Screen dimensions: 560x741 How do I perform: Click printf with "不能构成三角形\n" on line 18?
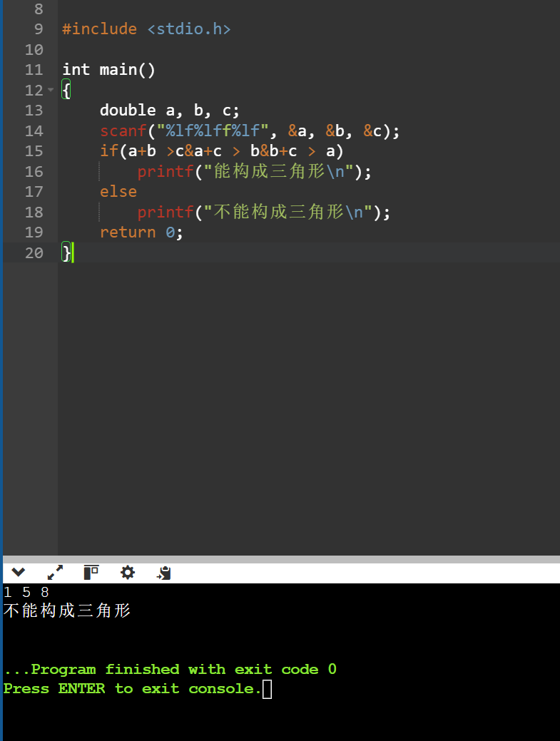pyautogui.click(x=264, y=213)
